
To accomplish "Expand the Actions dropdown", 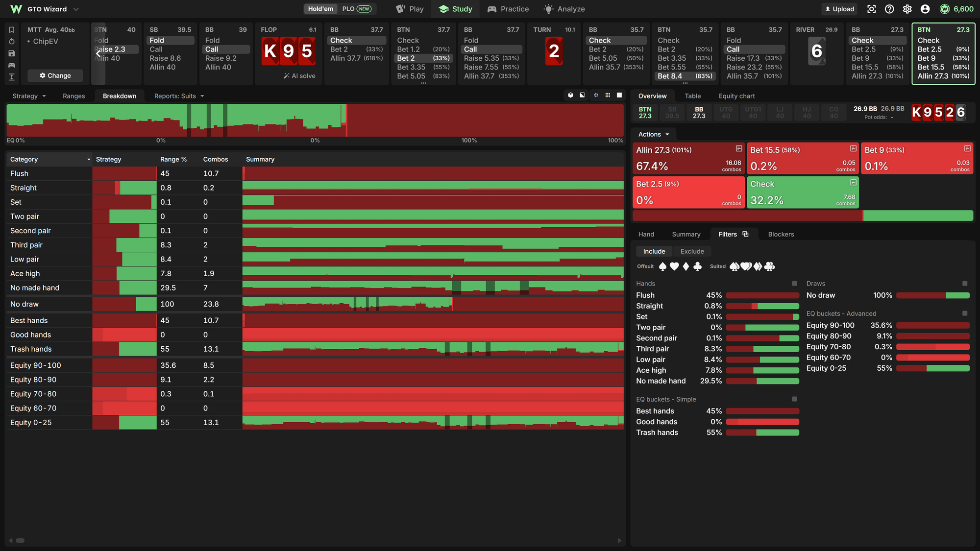I will pyautogui.click(x=654, y=134).
